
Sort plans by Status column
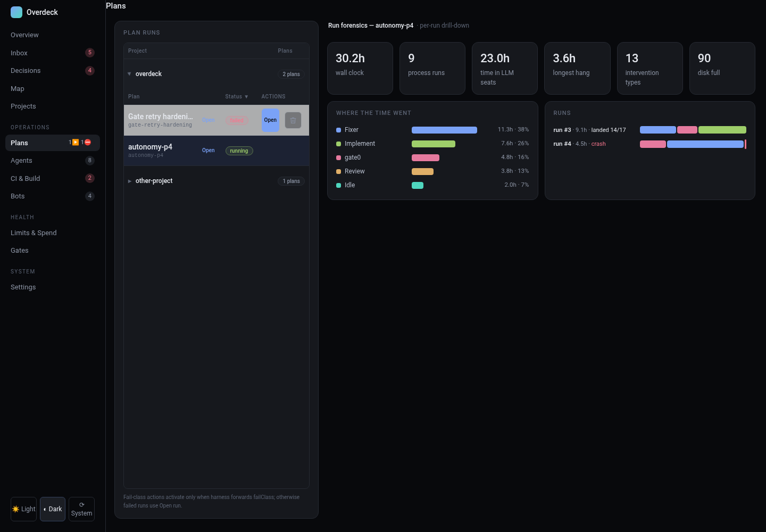[237, 96]
